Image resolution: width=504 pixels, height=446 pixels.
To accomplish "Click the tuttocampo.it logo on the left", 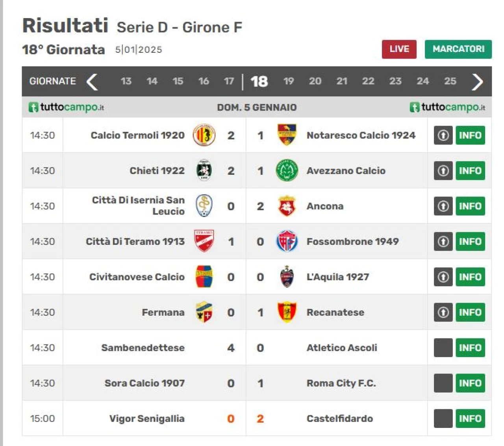I will click(x=66, y=107).
